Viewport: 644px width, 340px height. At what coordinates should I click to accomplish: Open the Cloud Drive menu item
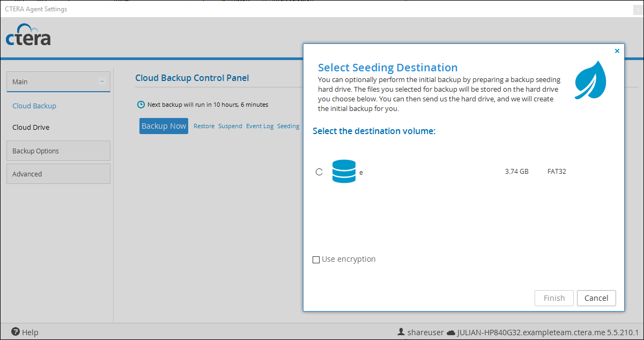click(x=31, y=127)
